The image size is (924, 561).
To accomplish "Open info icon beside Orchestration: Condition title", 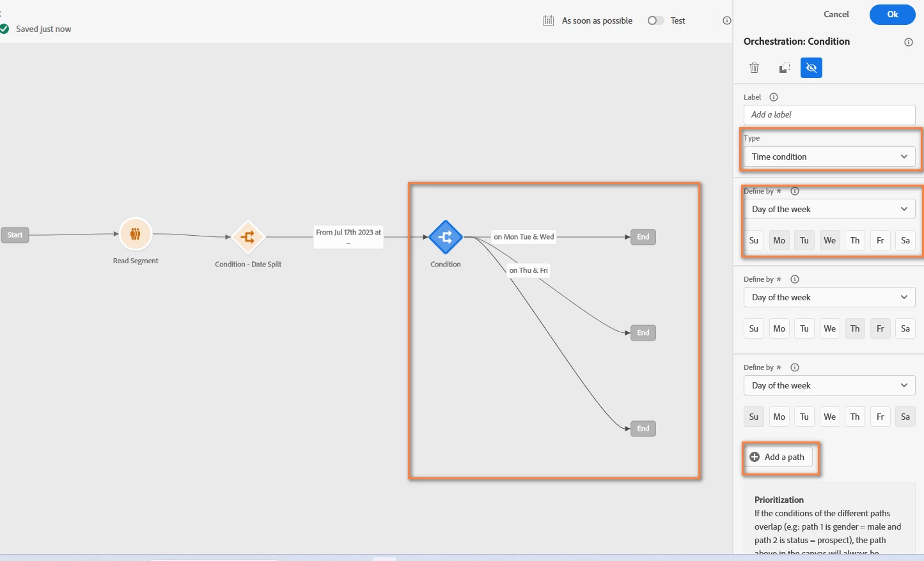I will (x=909, y=42).
